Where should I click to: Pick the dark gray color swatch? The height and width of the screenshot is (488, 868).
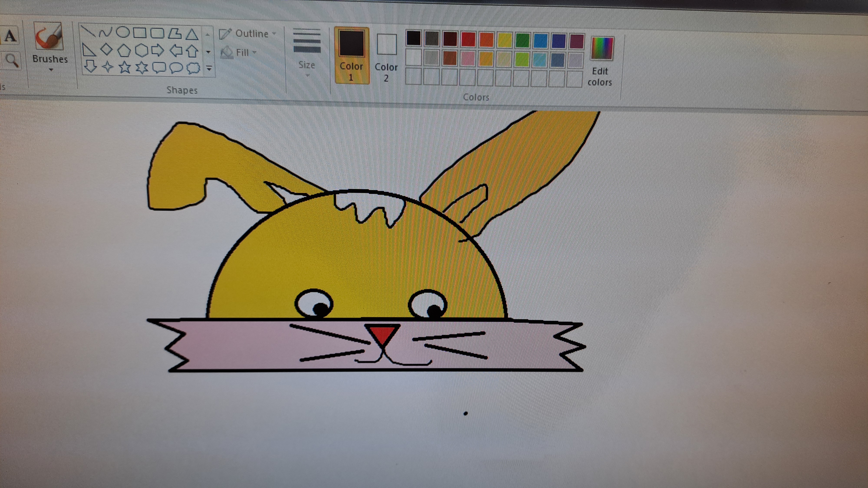click(x=432, y=38)
